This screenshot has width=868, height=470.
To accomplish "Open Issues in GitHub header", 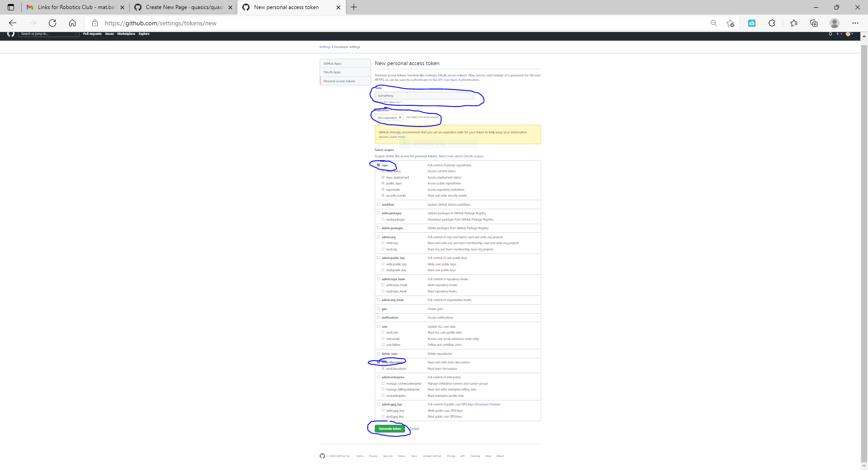I will (109, 34).
